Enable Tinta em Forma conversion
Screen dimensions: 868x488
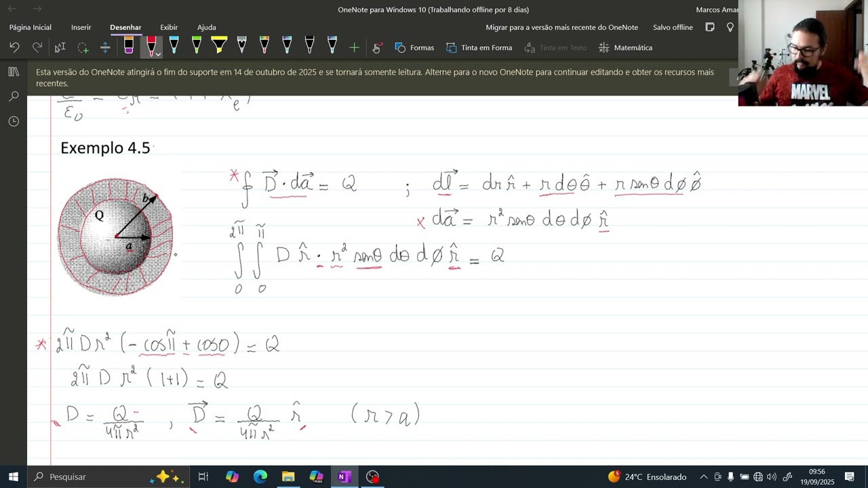pyautogui.click(x=479, y=47)
